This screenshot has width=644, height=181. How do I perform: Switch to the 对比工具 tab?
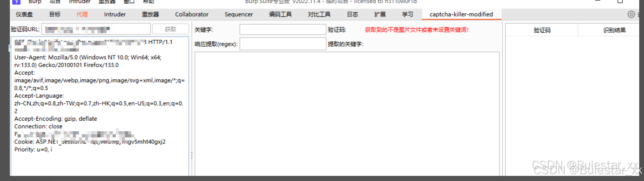tap(319, 14)
